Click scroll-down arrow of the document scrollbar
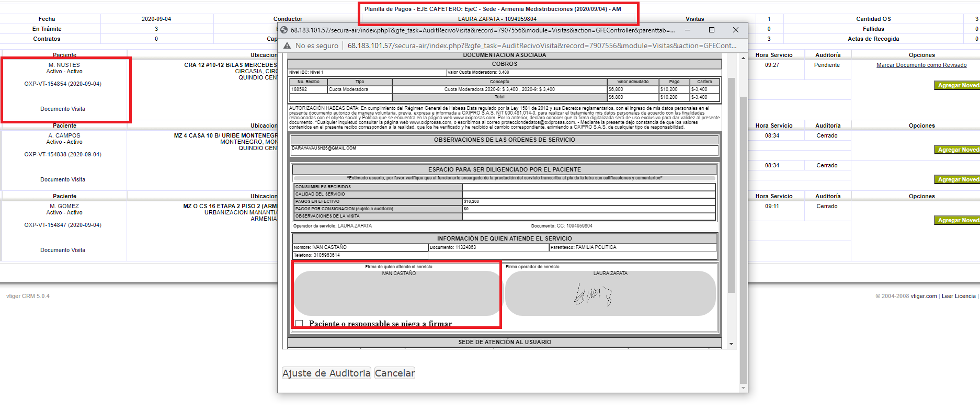980x411 pixels. coord(731,344)
